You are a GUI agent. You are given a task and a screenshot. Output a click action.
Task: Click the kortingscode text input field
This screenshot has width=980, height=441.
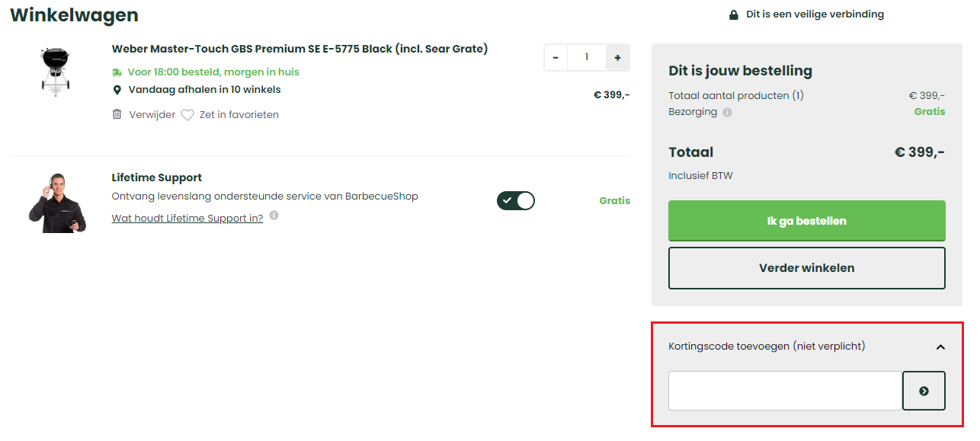coord(785,390)
